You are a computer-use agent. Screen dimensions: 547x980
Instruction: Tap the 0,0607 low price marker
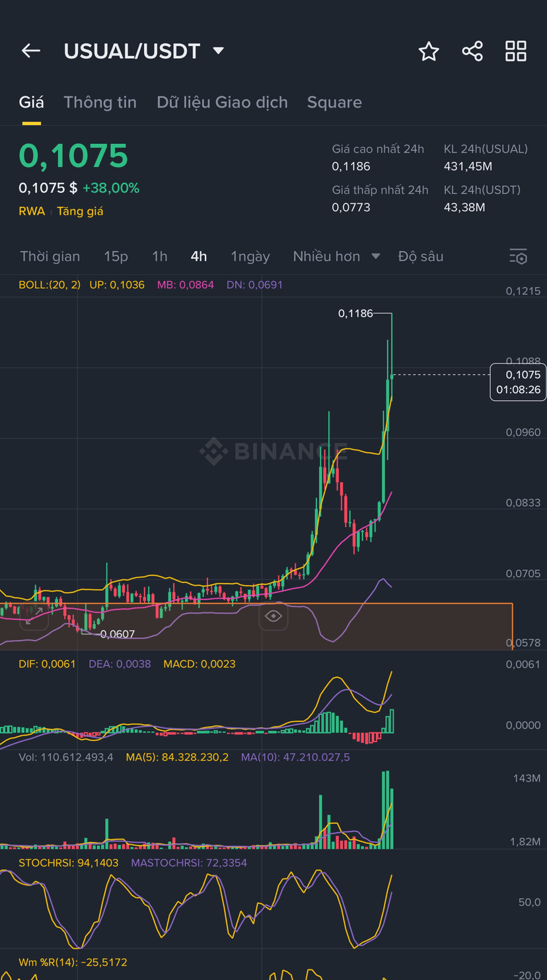click(x=118, y=635)
